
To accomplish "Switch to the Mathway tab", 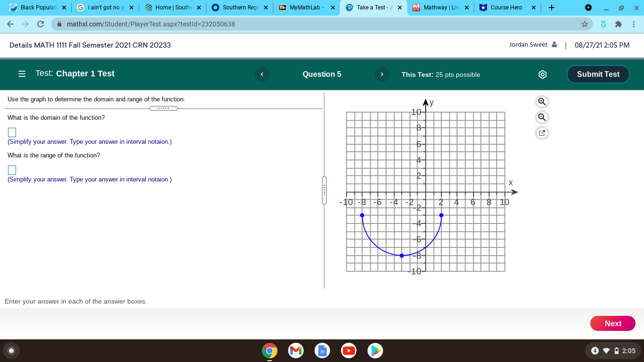I will coord(441,8).
